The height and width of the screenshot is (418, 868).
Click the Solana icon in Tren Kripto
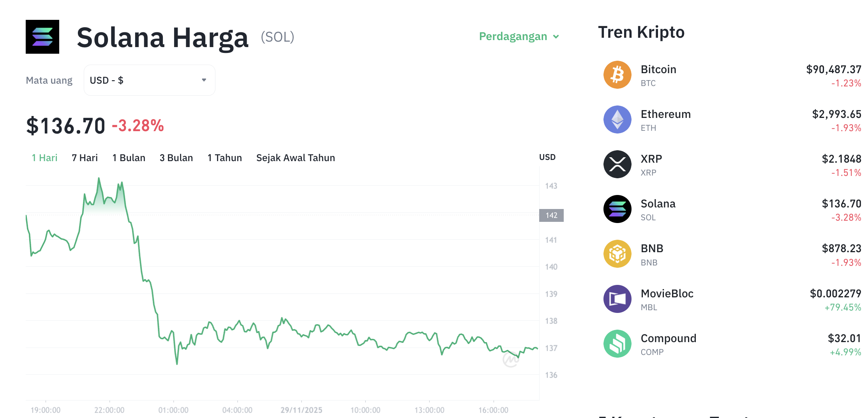(x=617, y=209)
